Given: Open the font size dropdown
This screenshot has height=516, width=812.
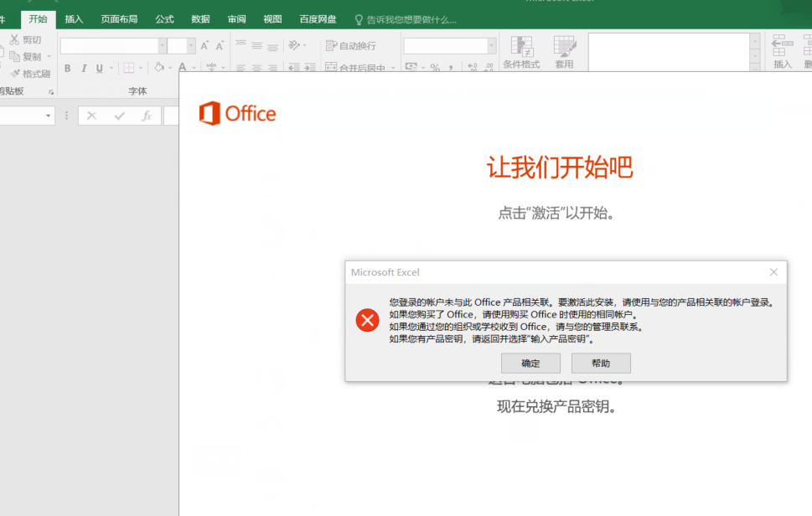Looking at the screenshot, I should pyautogui.click(x=190, y=45).
